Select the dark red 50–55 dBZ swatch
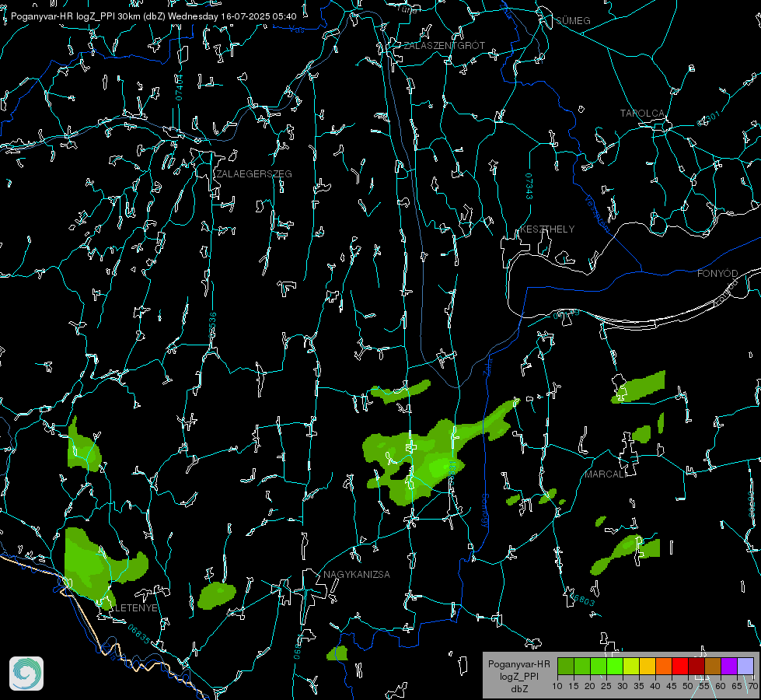Image resolution: width=761 pixels, height=700 pixels. (696, 666)
